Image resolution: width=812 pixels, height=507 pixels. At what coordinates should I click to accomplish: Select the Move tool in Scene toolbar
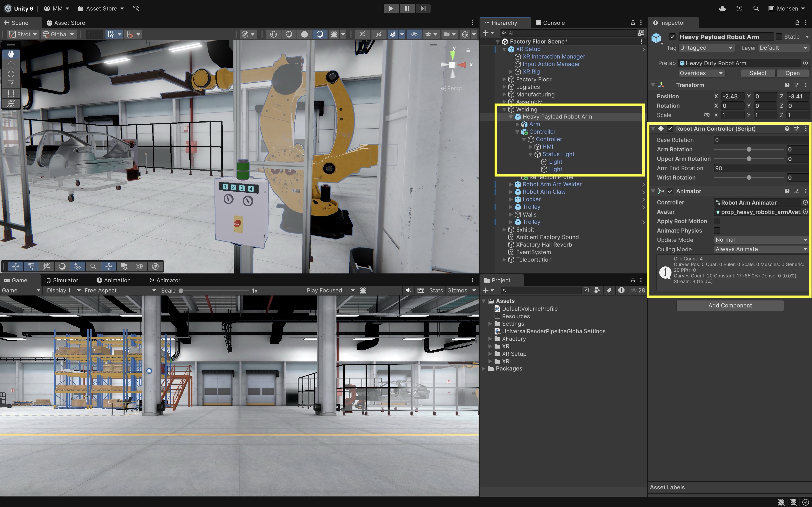click(x=11, y=64)
